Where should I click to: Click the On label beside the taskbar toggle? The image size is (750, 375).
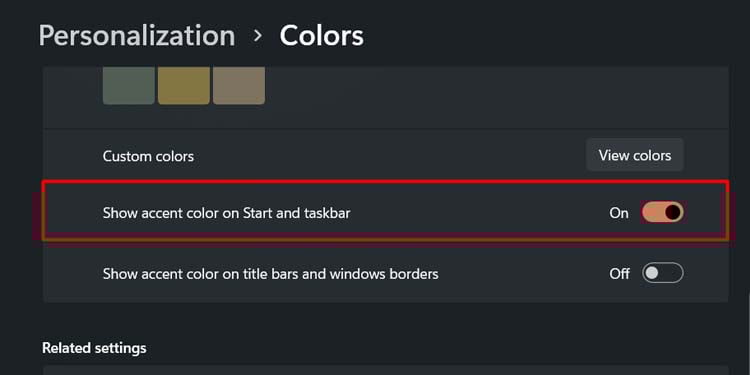coord(618,213)
